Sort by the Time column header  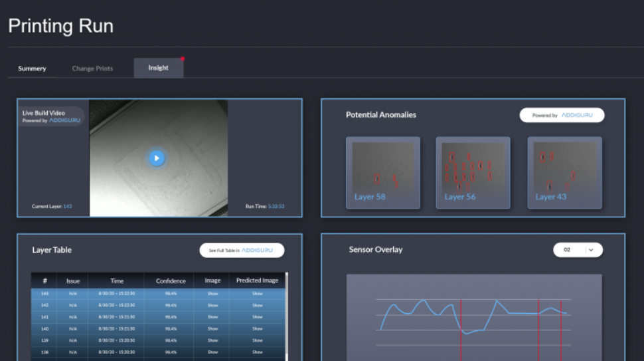[x=117, y=281]
